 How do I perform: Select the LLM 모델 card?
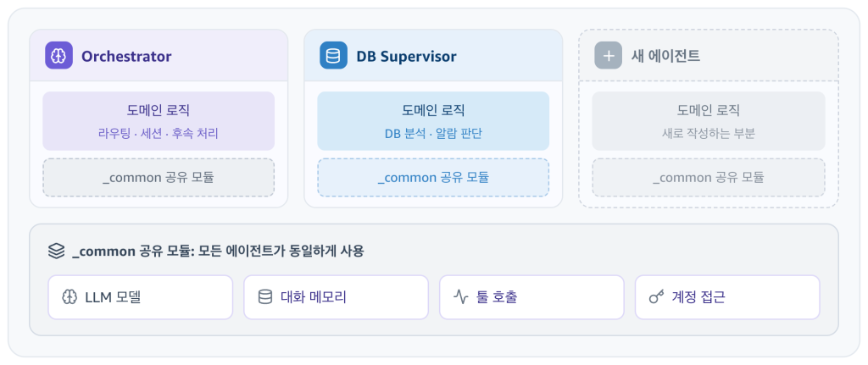click(x=141, y=297)
